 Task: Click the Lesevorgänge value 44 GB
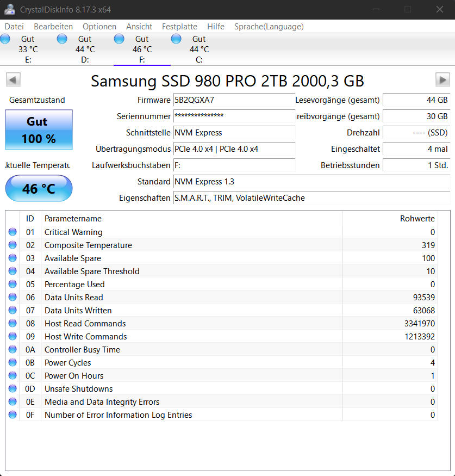click(416, 100)
